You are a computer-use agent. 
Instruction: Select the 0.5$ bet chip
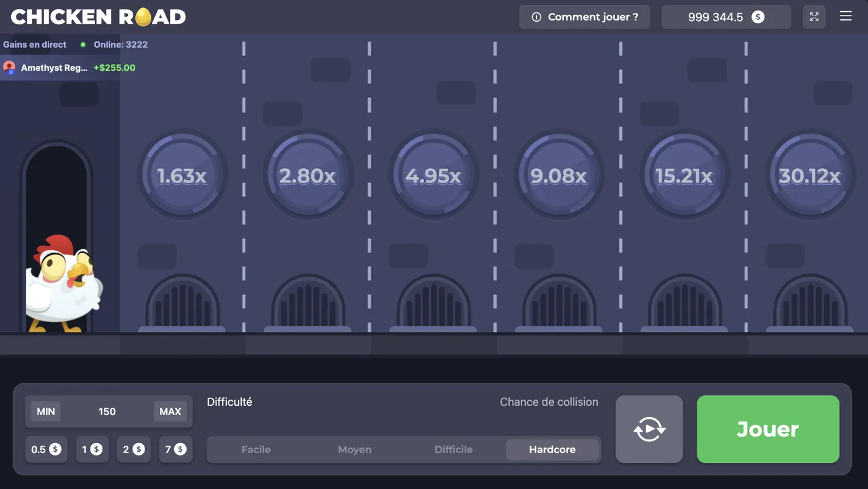tap(46, 449)
